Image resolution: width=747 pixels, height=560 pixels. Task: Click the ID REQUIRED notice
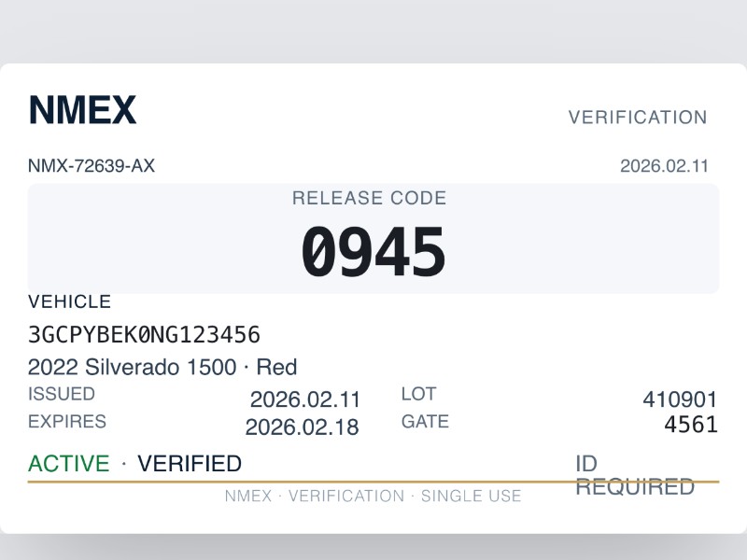click(634, 475)
